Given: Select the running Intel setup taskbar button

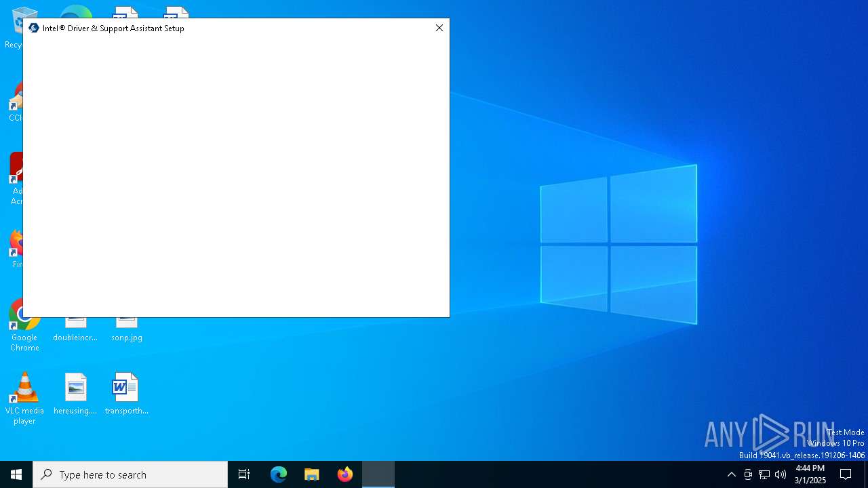Looking at the screenshot, I should pyautogui.click(x=378, y=474).
